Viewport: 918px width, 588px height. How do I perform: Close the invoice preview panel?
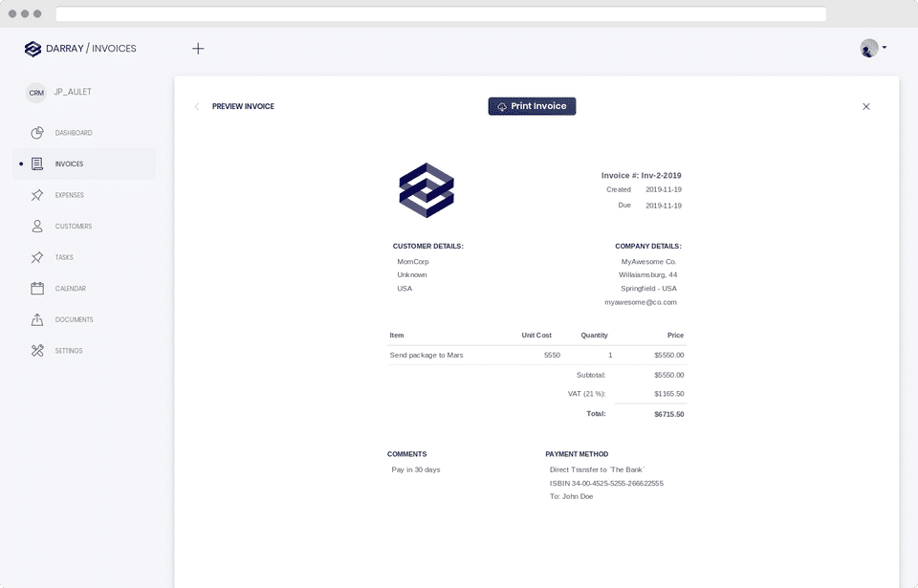[x=866, y=106]
